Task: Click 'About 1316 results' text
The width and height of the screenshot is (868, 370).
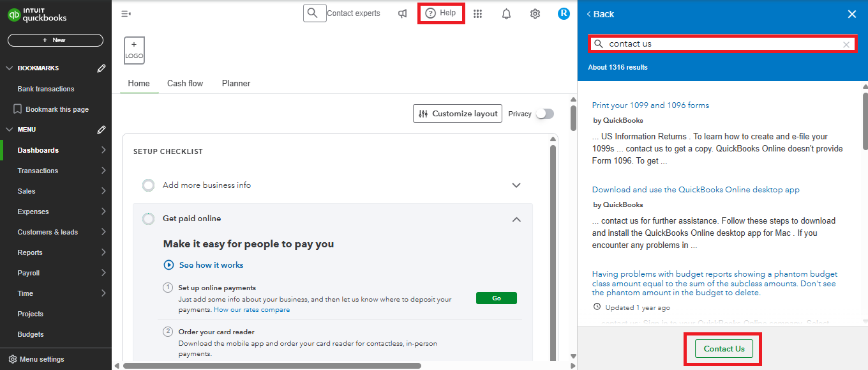Action: coord(618,67)
